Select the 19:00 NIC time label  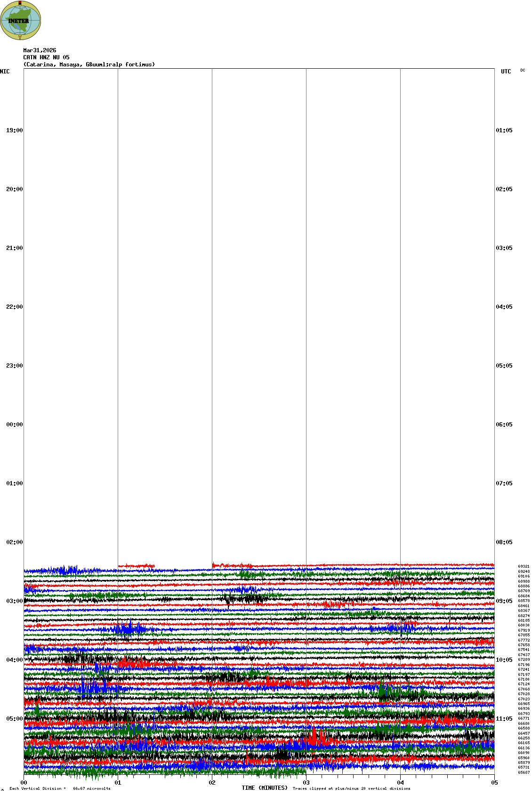(14, 130)
